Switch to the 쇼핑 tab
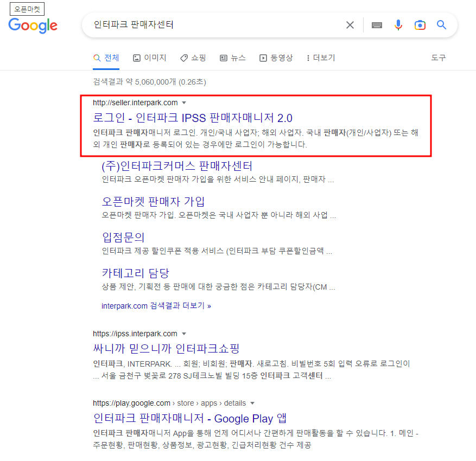 193,58
